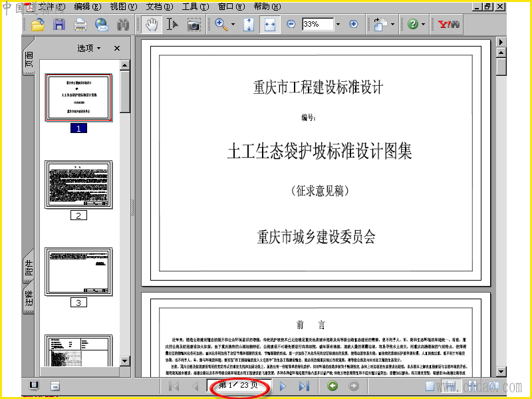Rotate view with the rotate pages icon

point(380,25)
